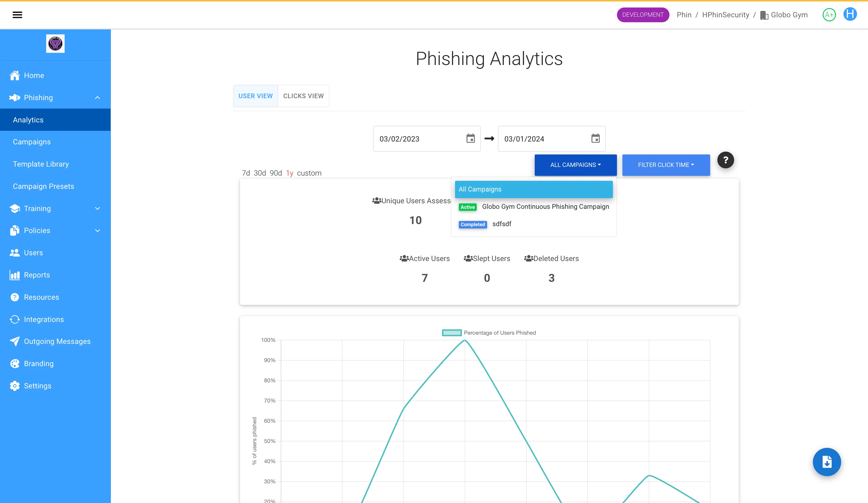Click the Training graduation cap icon
Image resolution: width=868 pixels, height=503 pixels.
click(x=14, y=208)
